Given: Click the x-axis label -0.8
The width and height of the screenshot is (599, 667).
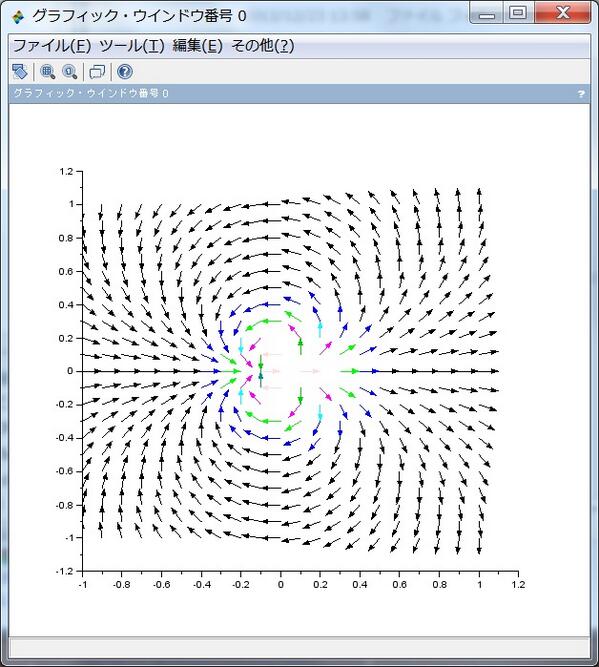Looking at the screenshot, I should pos(121,585).
